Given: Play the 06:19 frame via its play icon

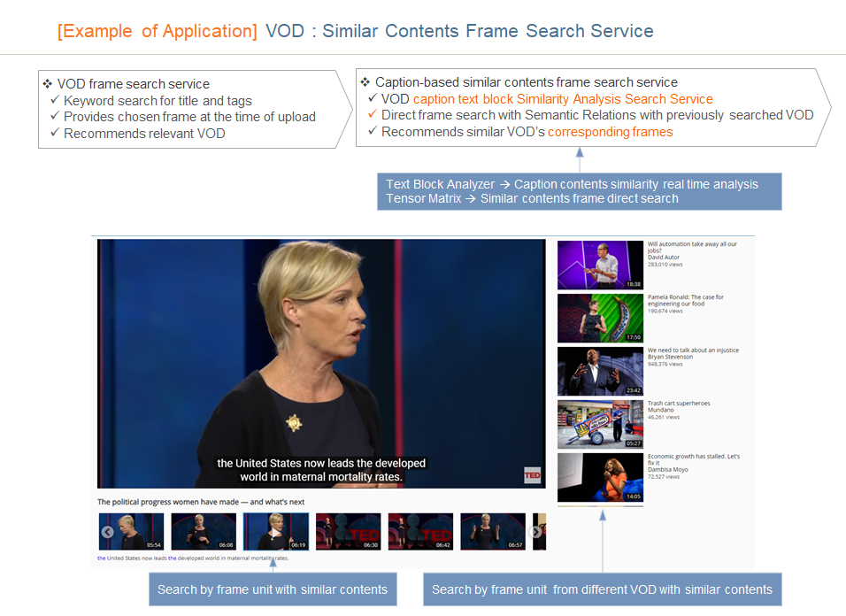Looking at the screenshot, I should point(276,533).
